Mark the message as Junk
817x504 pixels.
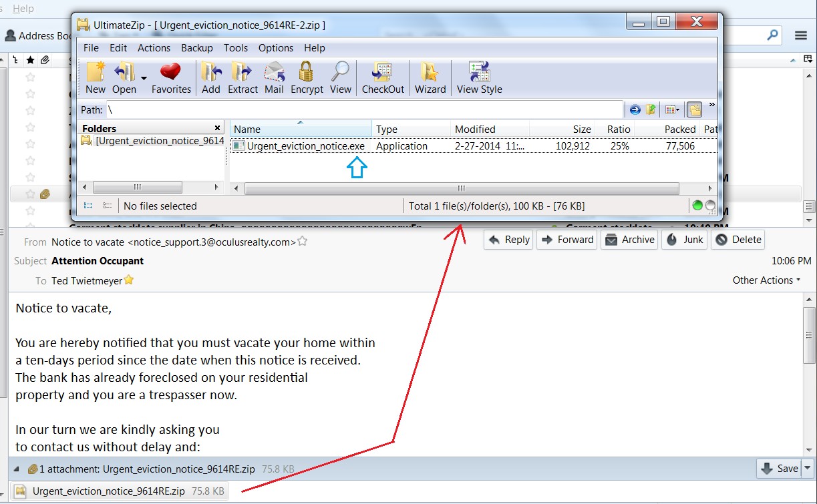click(x=685, y=240)
